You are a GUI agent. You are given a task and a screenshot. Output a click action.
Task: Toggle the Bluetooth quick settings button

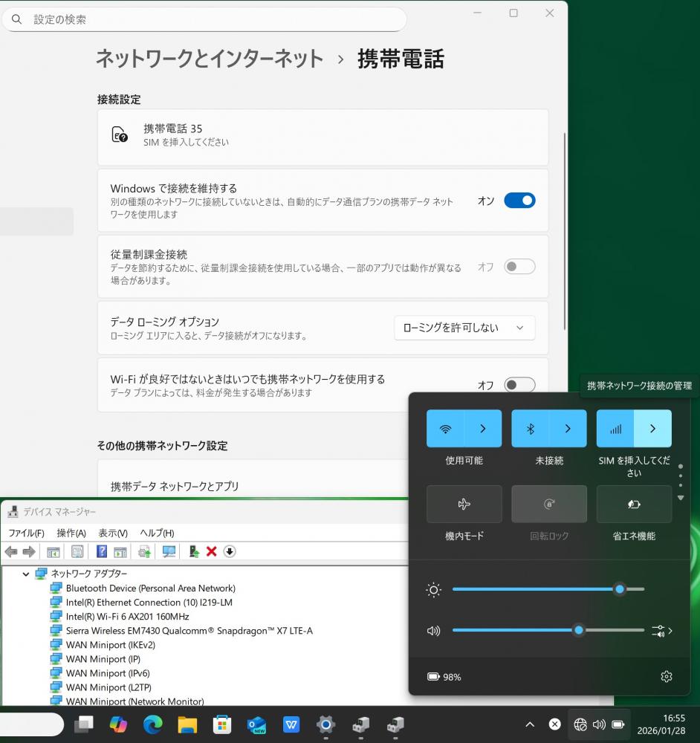[531, 429]
